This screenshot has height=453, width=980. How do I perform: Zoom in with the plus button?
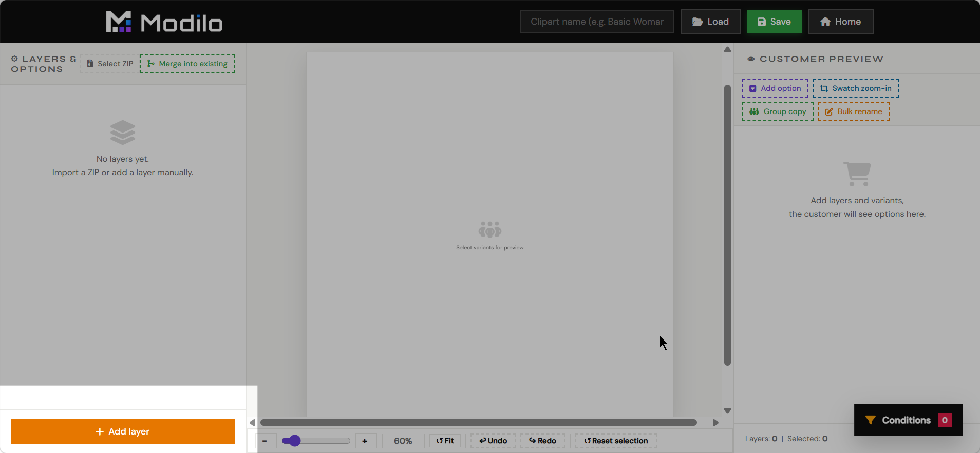coord(365,441)
